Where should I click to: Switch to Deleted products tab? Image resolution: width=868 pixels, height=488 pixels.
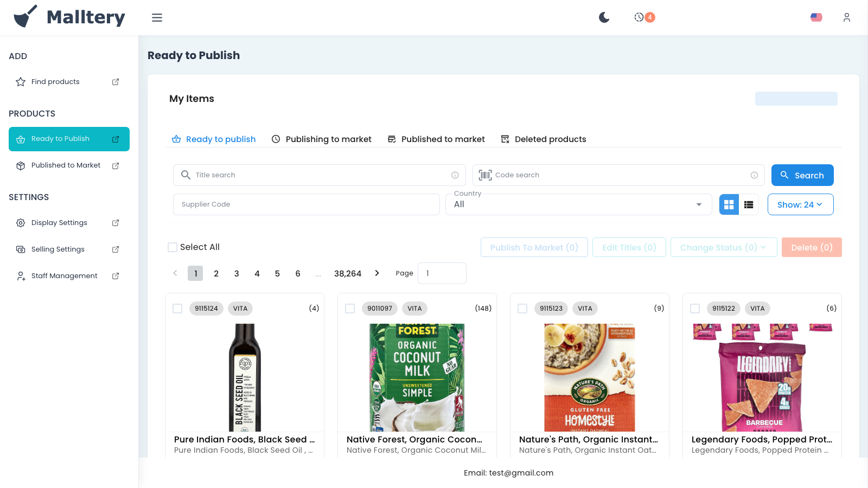click(543, 139)
